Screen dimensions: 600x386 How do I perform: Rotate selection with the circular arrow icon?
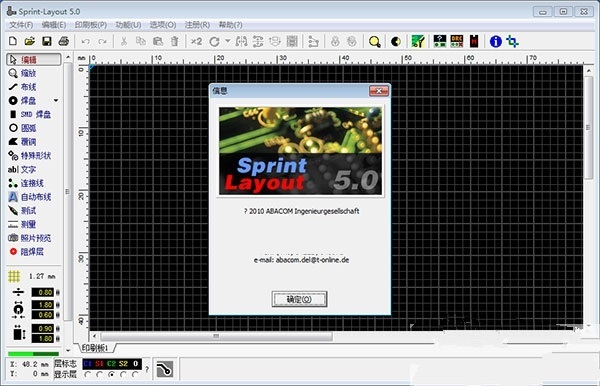click(x=214, y=41)
